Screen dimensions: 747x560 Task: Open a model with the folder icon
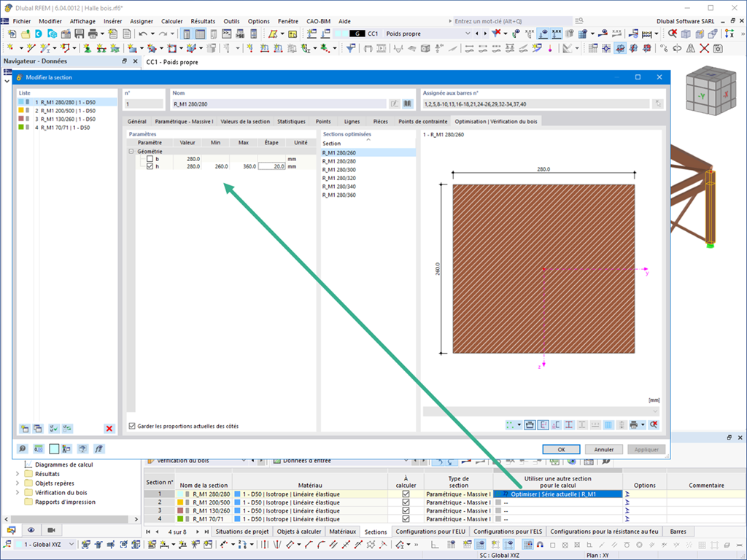pyautogui.click(x=26, y=34)
